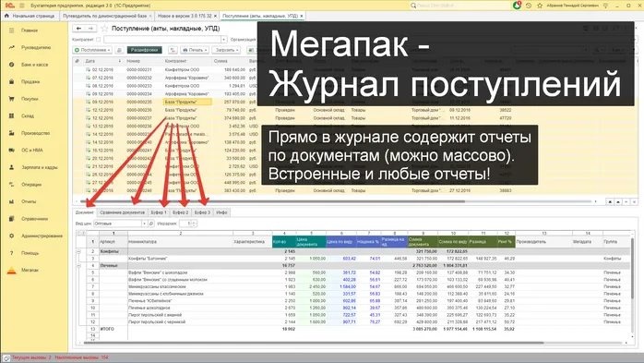Click the forward navigation arrow
644x363 pixels.
[90, 29]
